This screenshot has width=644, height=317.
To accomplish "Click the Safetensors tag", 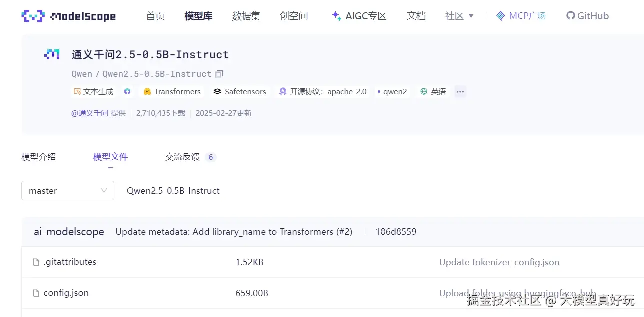I will (240, 92).
